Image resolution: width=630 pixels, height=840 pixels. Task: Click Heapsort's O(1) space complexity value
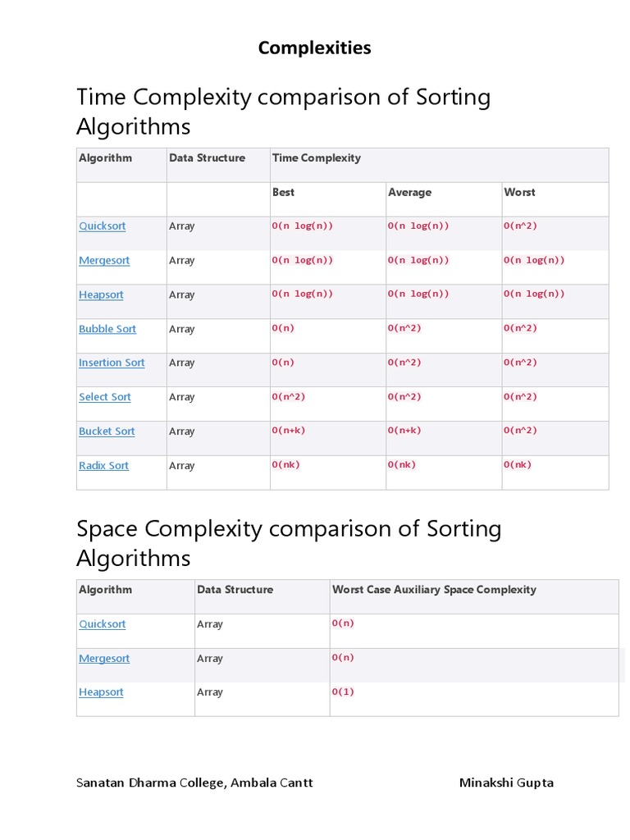tap(343, 692)
